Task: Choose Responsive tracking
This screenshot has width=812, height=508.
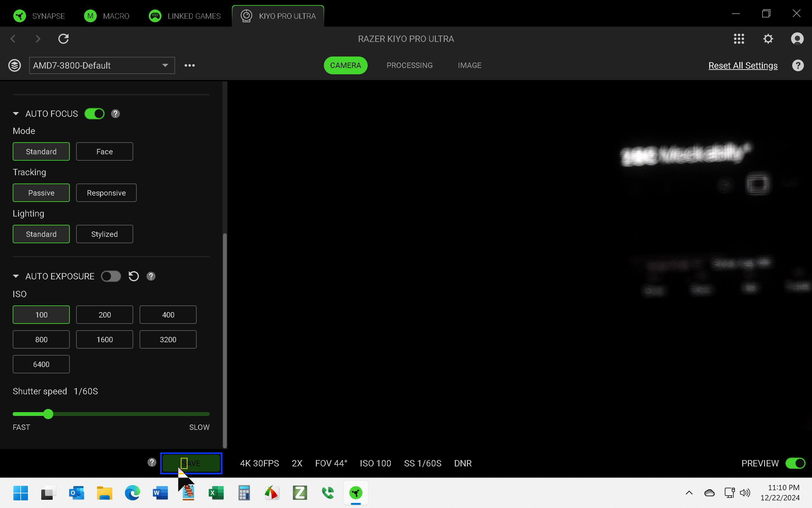Action: [106, 193]
